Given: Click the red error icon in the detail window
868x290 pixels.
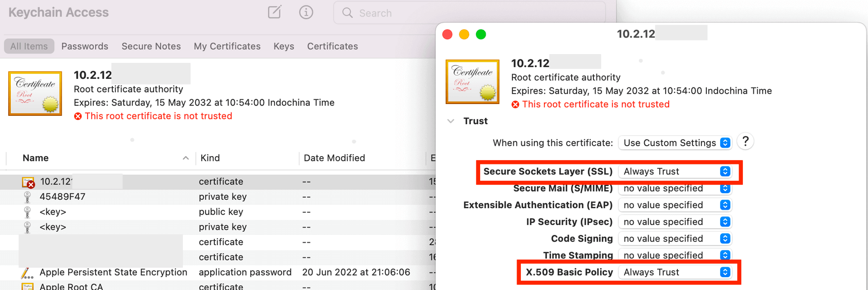Looking at the screenshot, I should 515,105.
